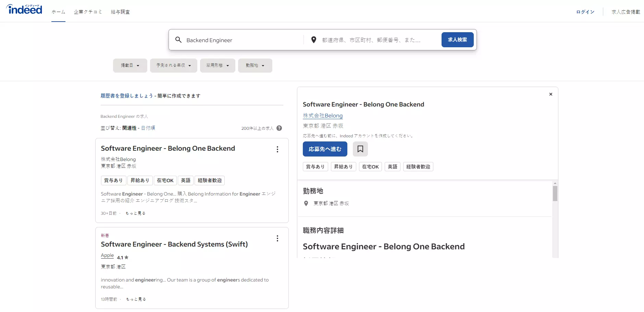Click the 13時間前 posting time text

pyautogui.click(x=109, y=299)
